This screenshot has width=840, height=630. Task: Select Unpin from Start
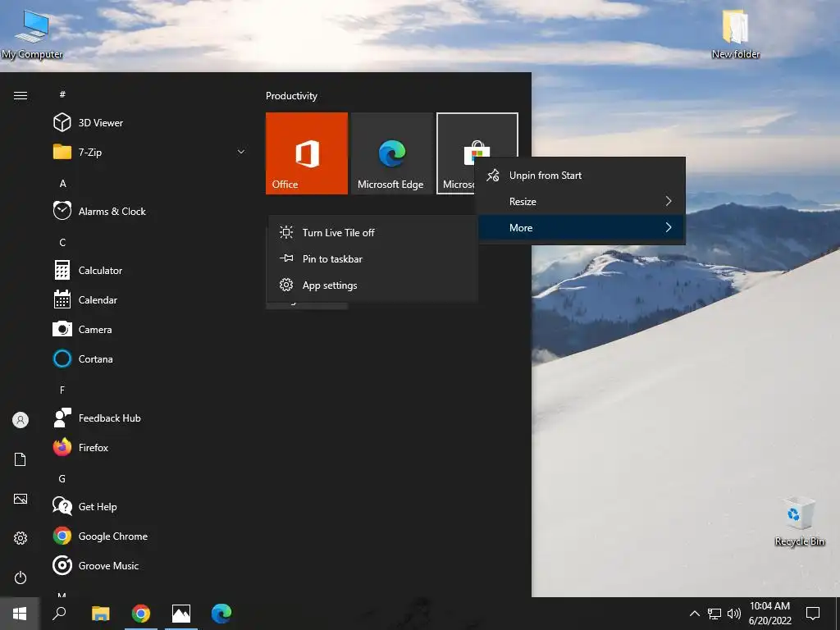tap(581, 176)
